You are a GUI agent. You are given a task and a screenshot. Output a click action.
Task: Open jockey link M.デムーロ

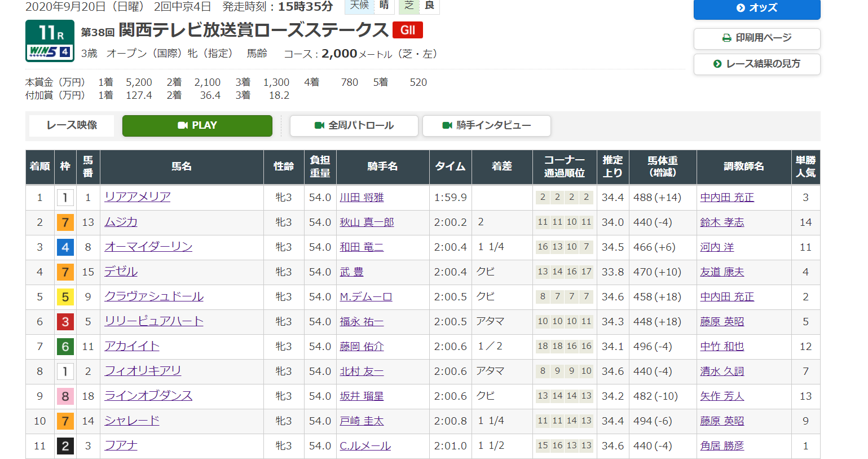tap(366, 297)
